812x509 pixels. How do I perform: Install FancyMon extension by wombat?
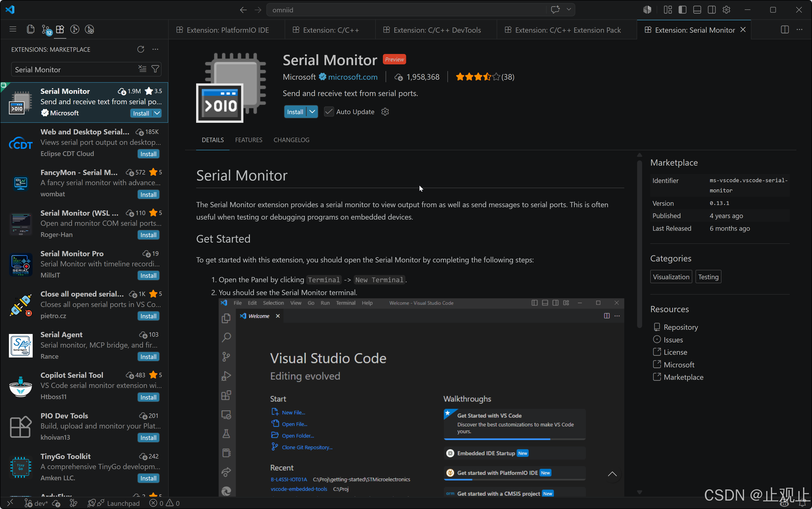pos(148,195)
